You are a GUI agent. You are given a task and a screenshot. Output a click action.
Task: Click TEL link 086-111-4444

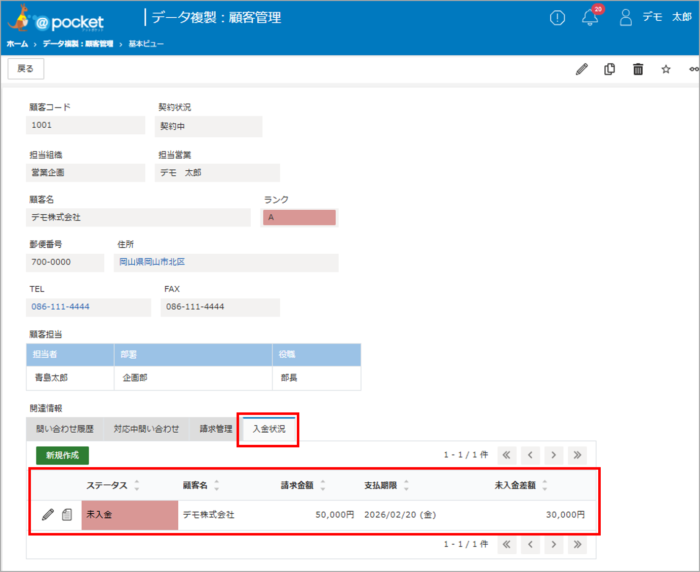[60, 307]
